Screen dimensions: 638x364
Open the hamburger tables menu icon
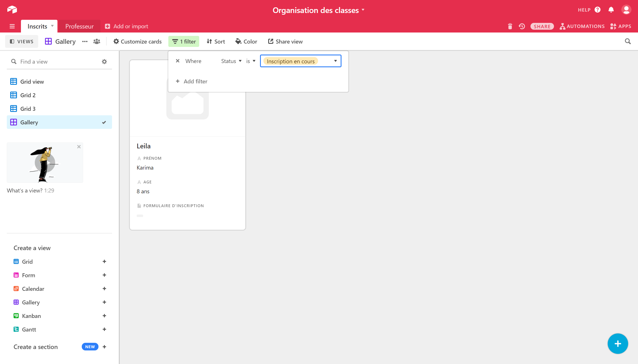[x=12, y=26]
